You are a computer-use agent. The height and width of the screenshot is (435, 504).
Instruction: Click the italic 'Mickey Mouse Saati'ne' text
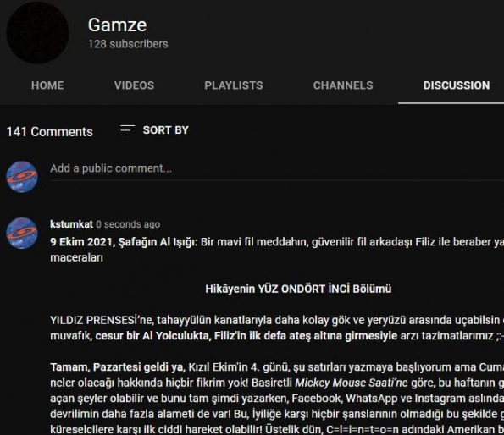click(352, 383)
